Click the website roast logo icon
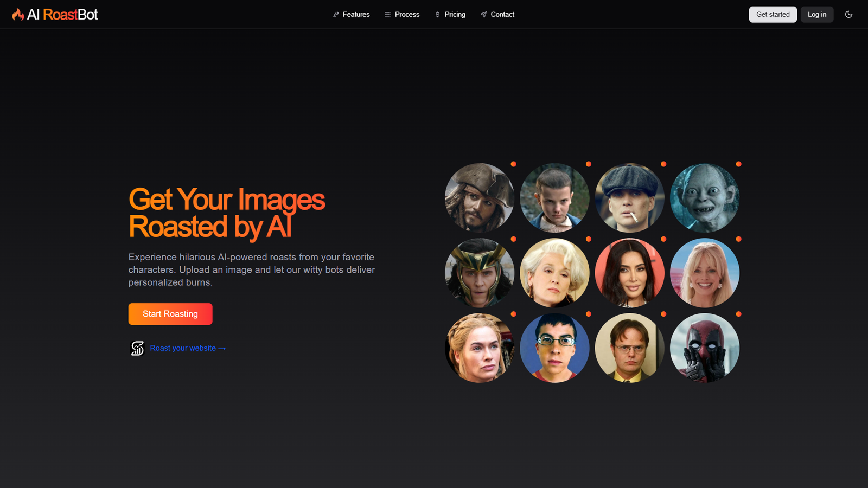 click(x=137, y=348)
